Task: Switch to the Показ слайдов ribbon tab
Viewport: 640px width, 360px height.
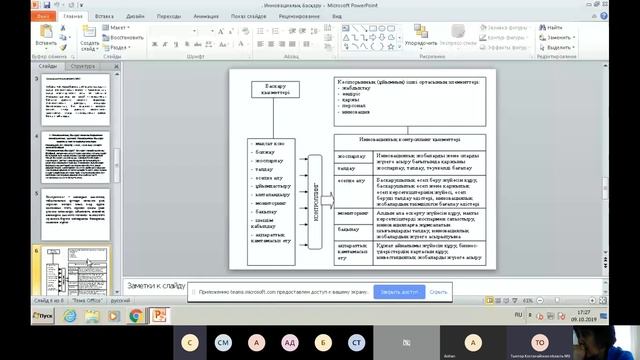Action: [x=248, y=16]
